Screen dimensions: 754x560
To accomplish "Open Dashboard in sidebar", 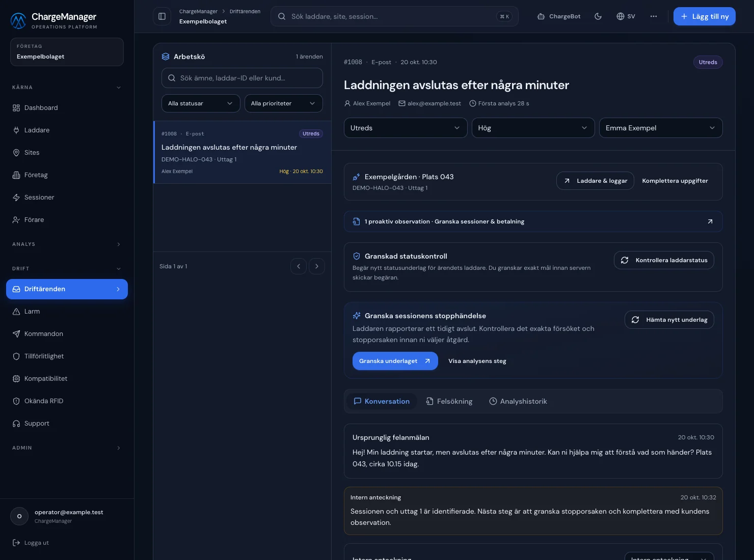I will (67, 108).
